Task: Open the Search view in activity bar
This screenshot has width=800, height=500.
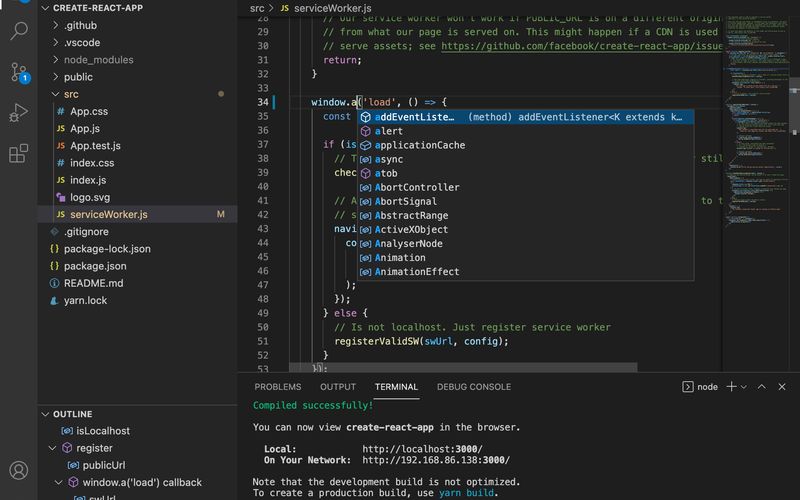Action: [x=19, y=31]
